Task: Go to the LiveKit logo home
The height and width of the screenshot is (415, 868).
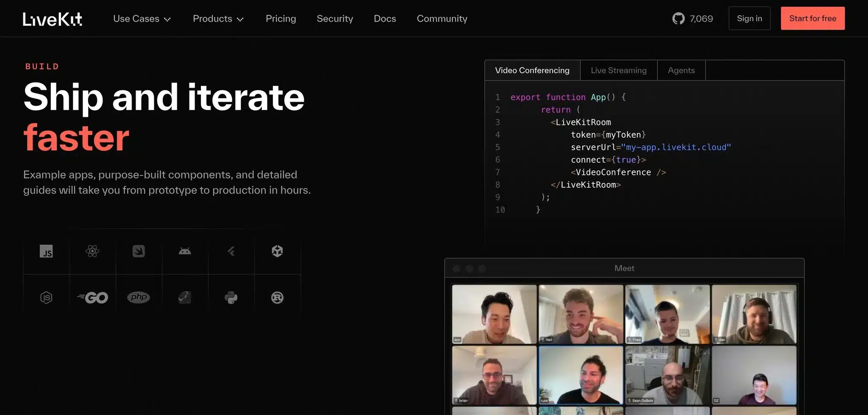Action: pos(53,19)
